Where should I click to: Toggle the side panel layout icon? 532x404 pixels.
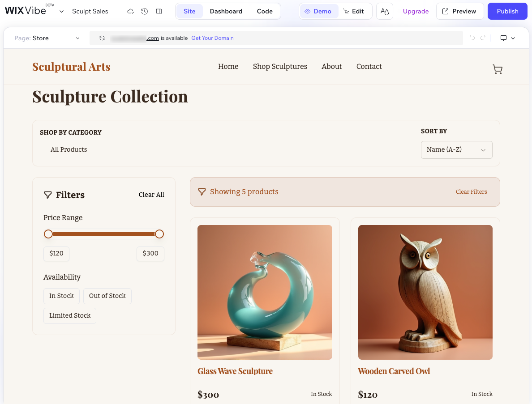pyautogui.click(x=159, y=11)
